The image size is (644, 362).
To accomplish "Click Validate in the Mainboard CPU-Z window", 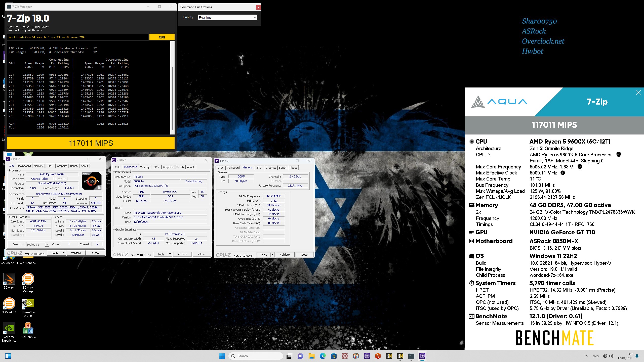I will coord(182,254).
